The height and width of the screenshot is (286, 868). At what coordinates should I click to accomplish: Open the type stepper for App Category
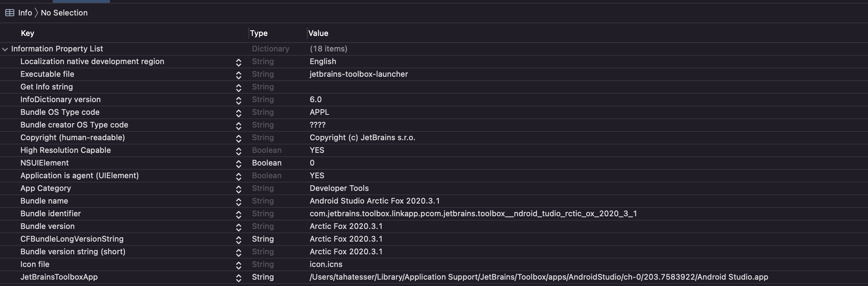pos(239,188)
